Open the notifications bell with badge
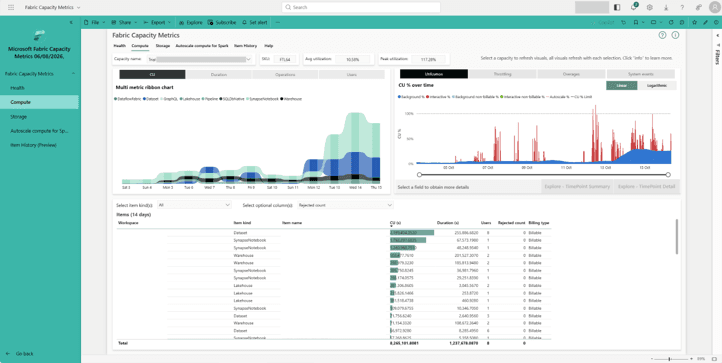The width and height of the screenshot is (722, 363). click(634, 7)
